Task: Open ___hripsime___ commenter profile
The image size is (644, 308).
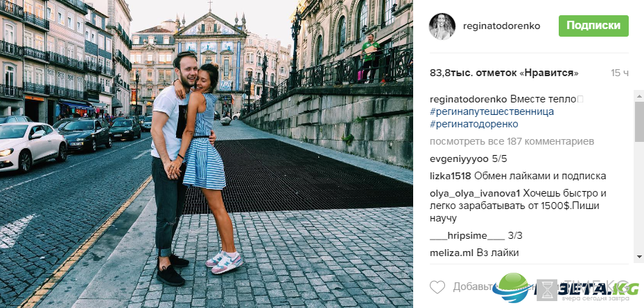Action: 467,236
